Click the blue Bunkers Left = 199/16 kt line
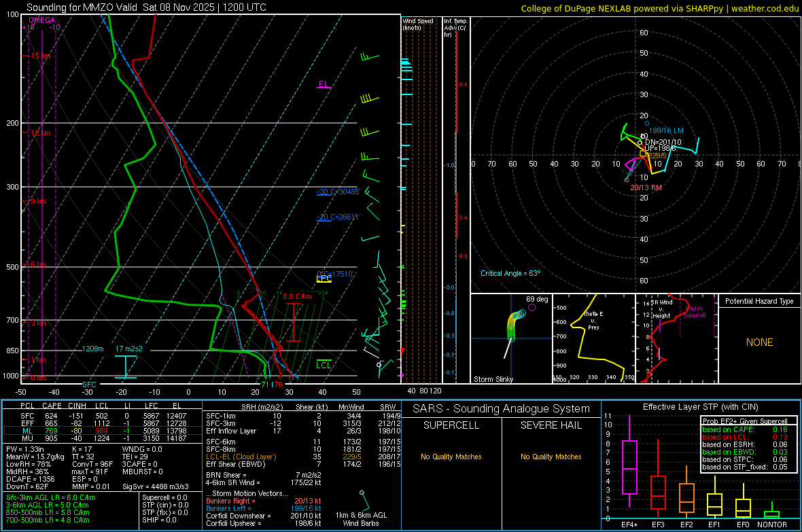This screenshot has height=532, width=802. click(264, 508)
